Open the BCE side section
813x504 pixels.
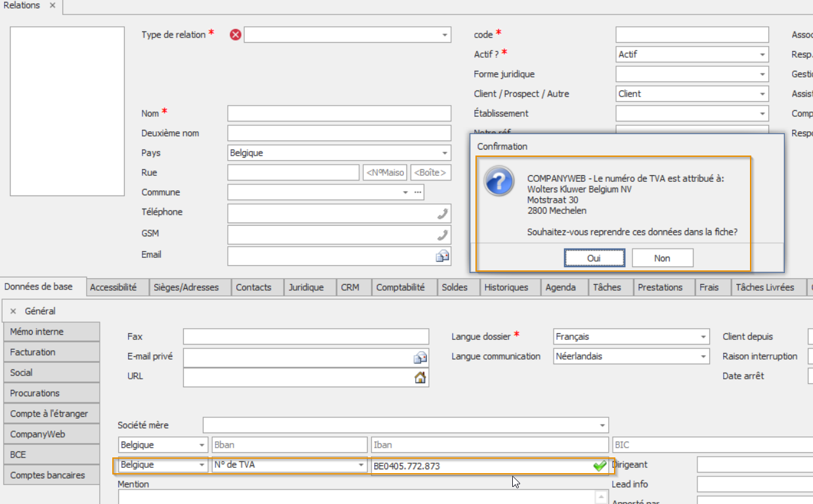[x=52, y=455]
